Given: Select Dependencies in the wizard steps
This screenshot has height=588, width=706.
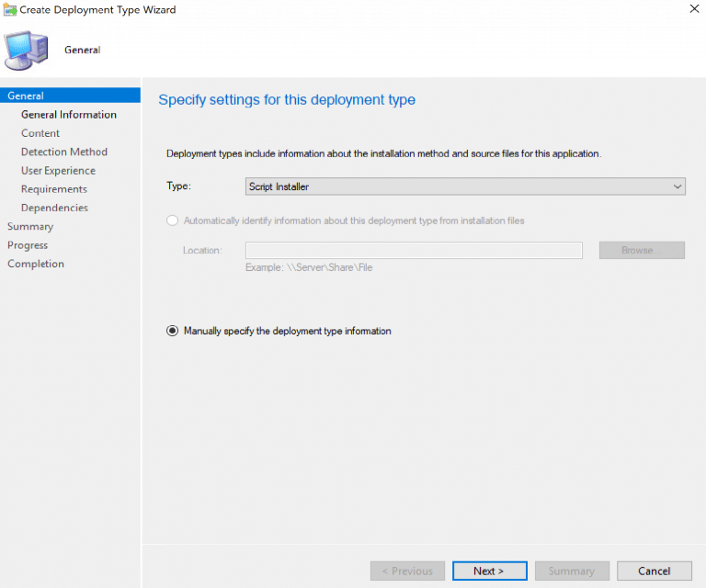Looking at the screenshot, I should coord(54,208).
